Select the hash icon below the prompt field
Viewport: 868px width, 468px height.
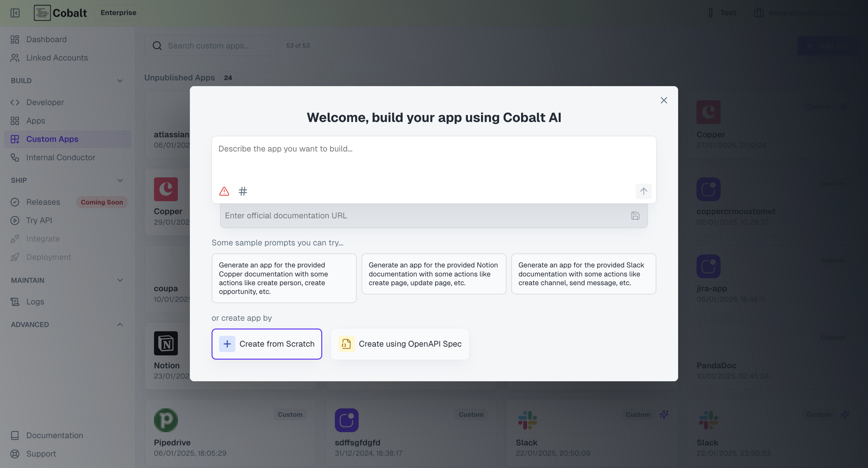tap(243, 191)
